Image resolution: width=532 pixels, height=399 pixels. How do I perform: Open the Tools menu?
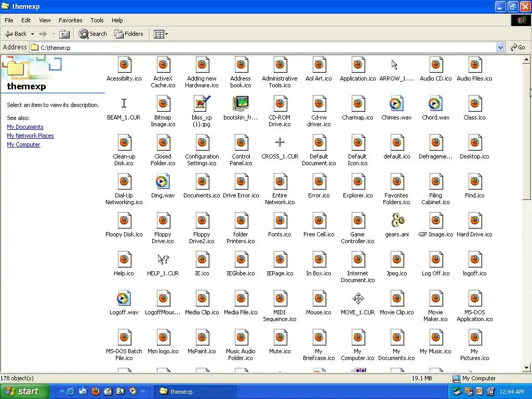97,20
